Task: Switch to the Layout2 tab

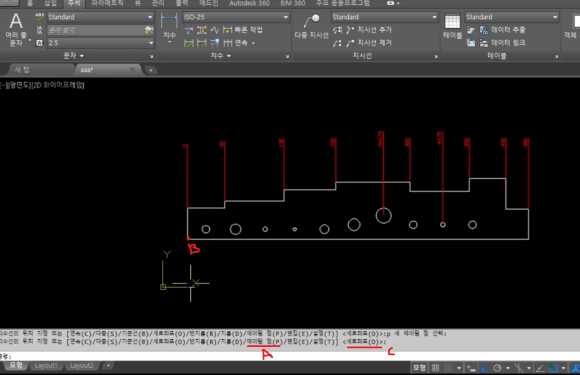Action: pyautogui.click(x=82, y=366)
